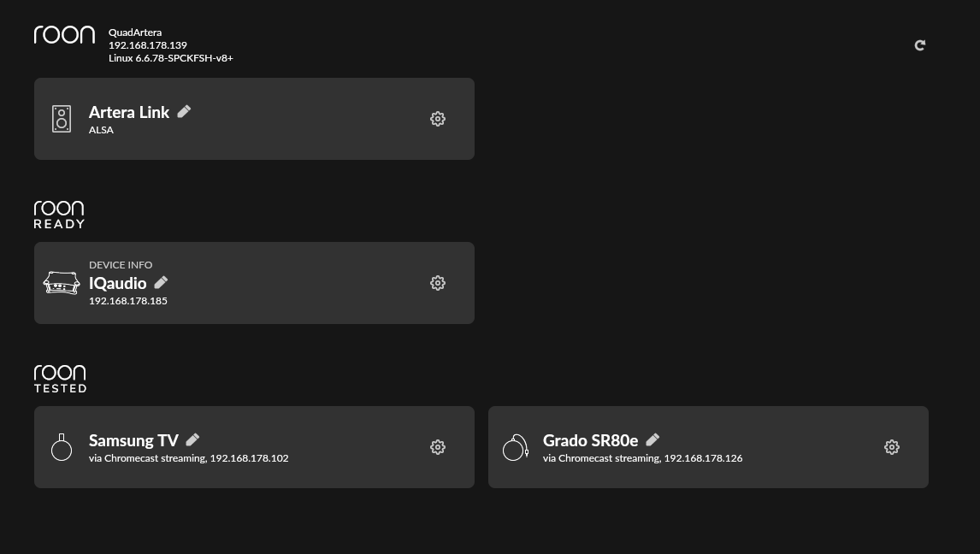
Task: Select the Grado SR80e card title
Action: tap(591, 441)
